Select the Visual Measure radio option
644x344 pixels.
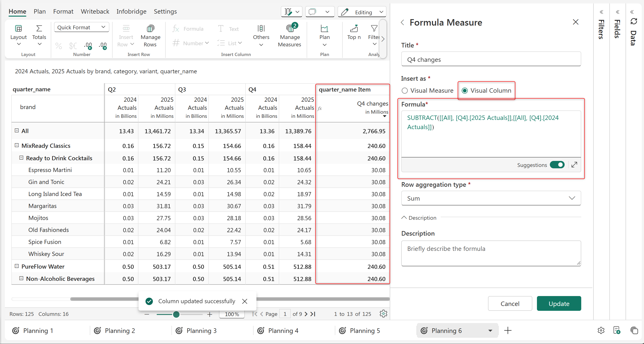click(x=404, y=91)
